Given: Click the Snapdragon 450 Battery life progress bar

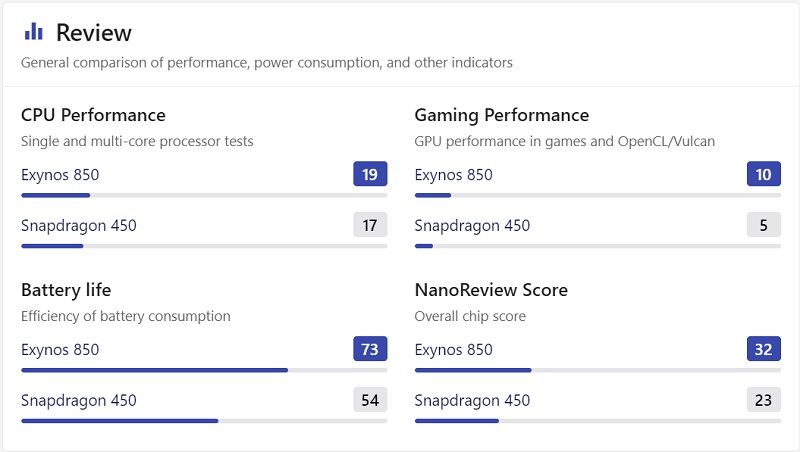Looking at the screenshot, I should (204, 421).
